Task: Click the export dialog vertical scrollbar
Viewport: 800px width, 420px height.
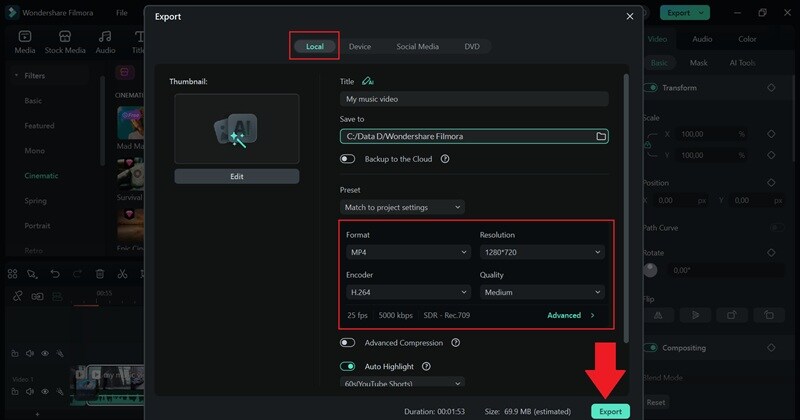Action: (626, 208)
